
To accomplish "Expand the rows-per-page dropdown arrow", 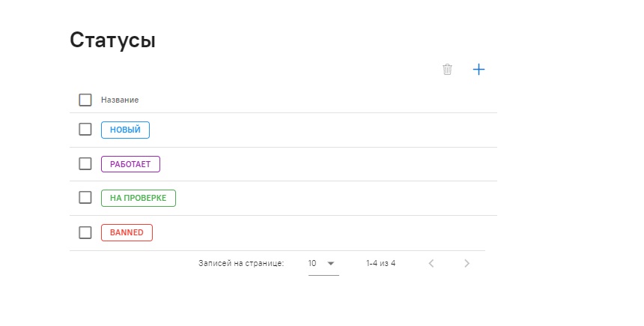I will 330,263.
